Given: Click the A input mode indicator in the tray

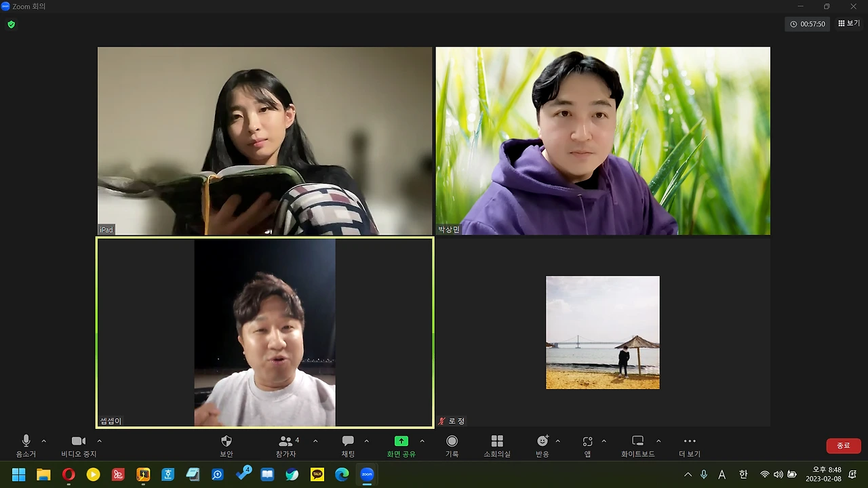Looking at the screenshot, I should 722,474.
